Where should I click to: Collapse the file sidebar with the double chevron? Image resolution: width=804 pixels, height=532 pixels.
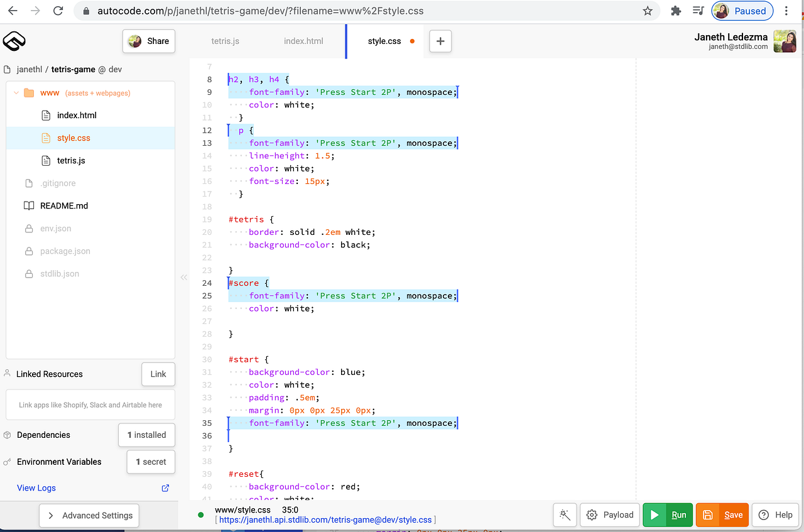[183, 276]
